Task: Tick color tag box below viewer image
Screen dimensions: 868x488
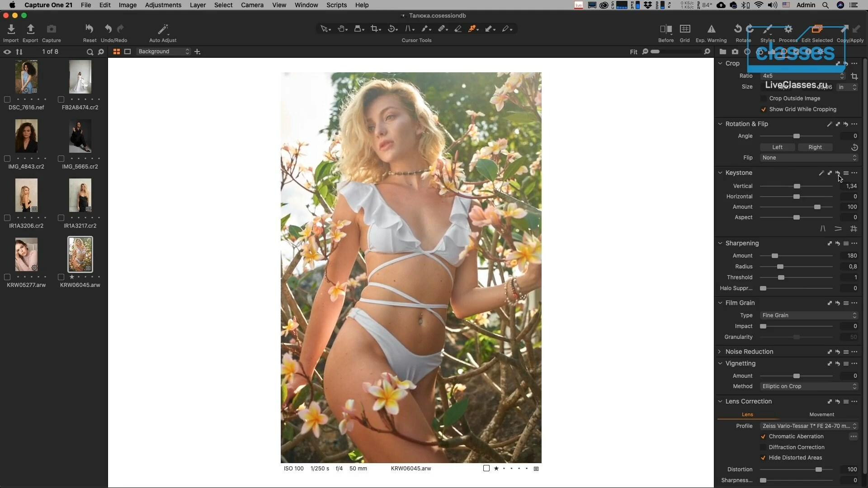Action: coord(486,469)
